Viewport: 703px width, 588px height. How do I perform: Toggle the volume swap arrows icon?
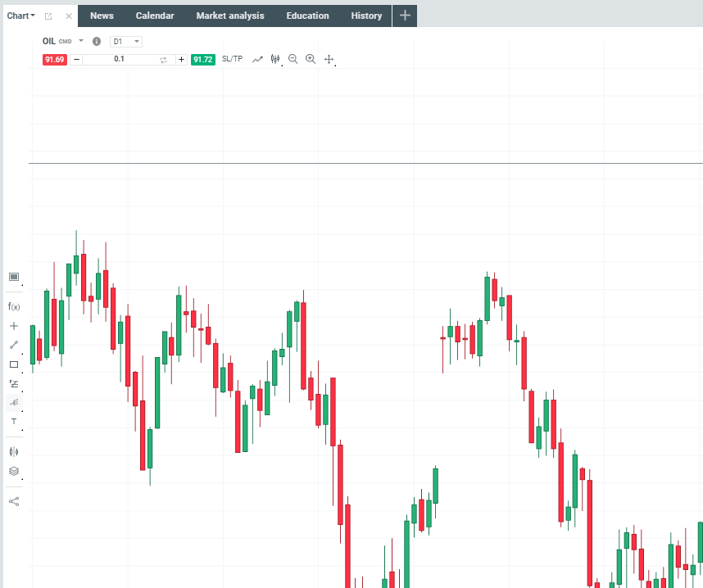[163, 60]
